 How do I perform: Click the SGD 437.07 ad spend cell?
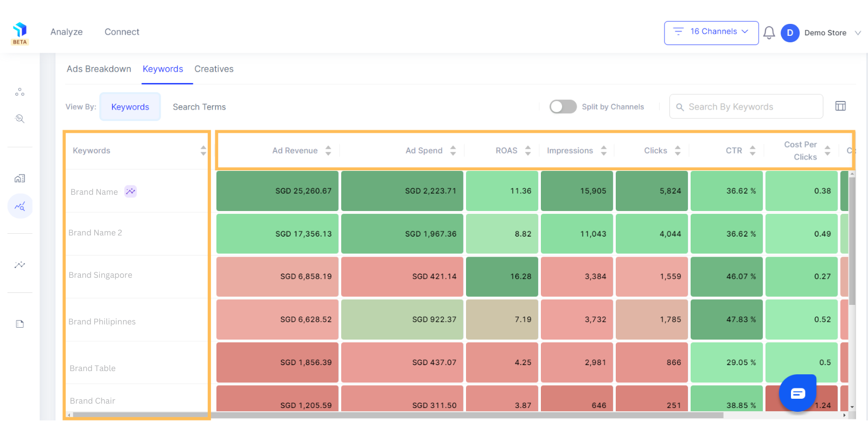pos(402,362)
